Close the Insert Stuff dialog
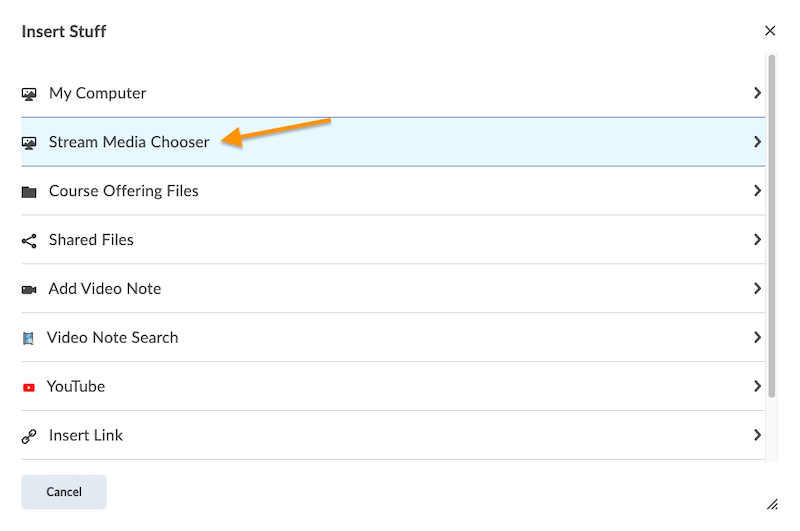This screenshot has height=531, width=800. click(770, 31)
